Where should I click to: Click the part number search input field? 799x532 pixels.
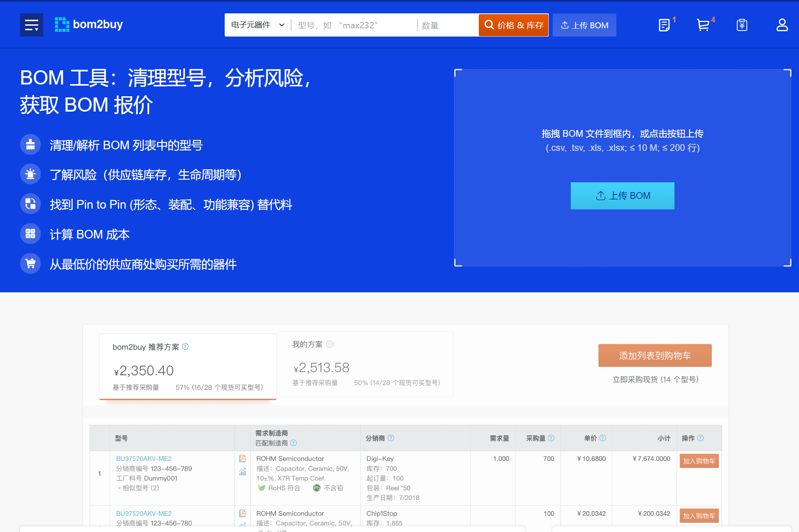coord(354,25)
